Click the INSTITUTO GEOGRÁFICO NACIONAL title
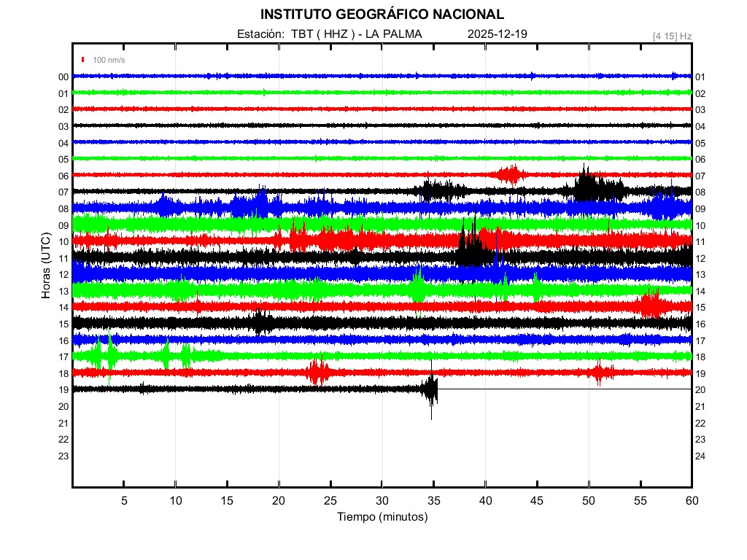The image size is (747, 560). point(382,15)
